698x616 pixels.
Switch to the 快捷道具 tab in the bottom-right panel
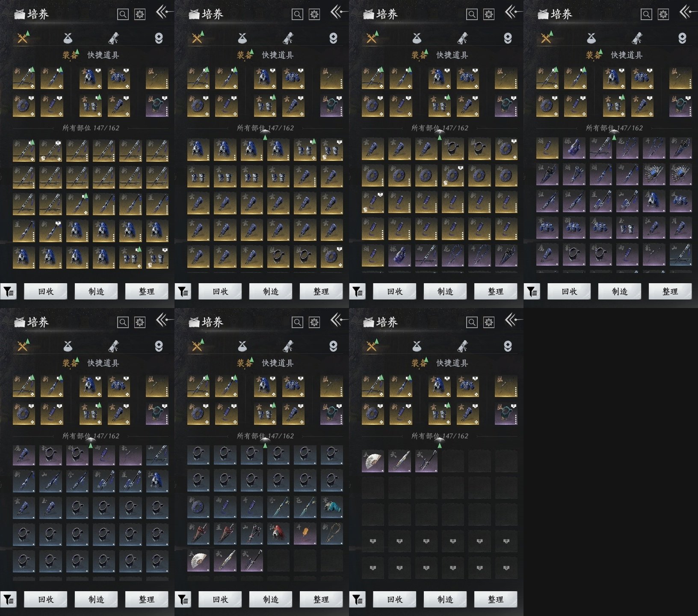click(452, 363)
